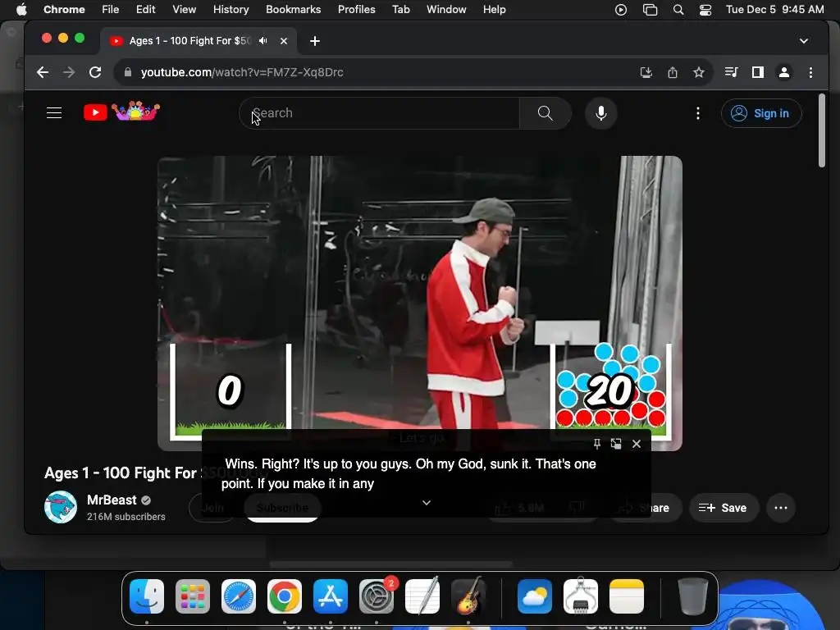This screenshot has height=630, width=840.
Task: Open the YouTube guide hamburger menu
Action: (x=54, y=113)
